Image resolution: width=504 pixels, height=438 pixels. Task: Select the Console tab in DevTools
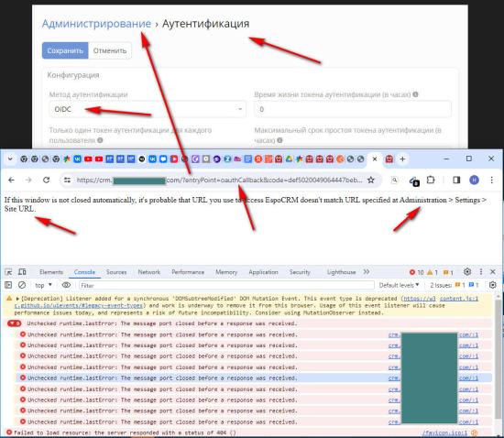point(84,272)
